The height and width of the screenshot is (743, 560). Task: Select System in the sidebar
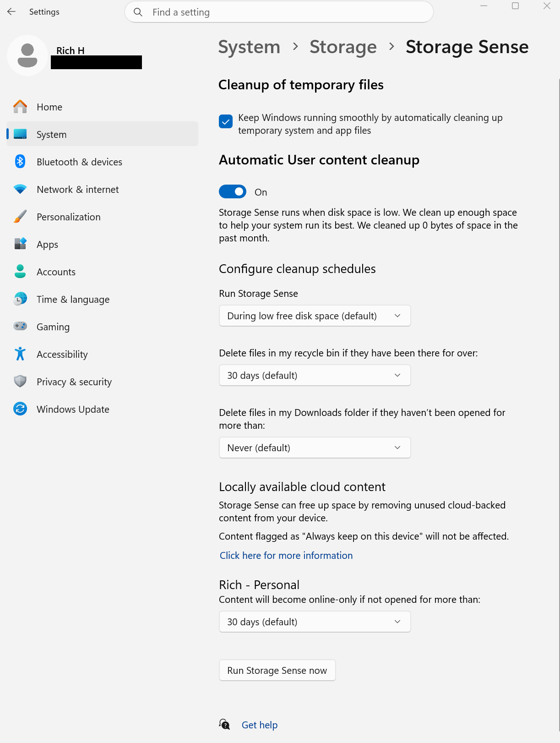[102, 134]
